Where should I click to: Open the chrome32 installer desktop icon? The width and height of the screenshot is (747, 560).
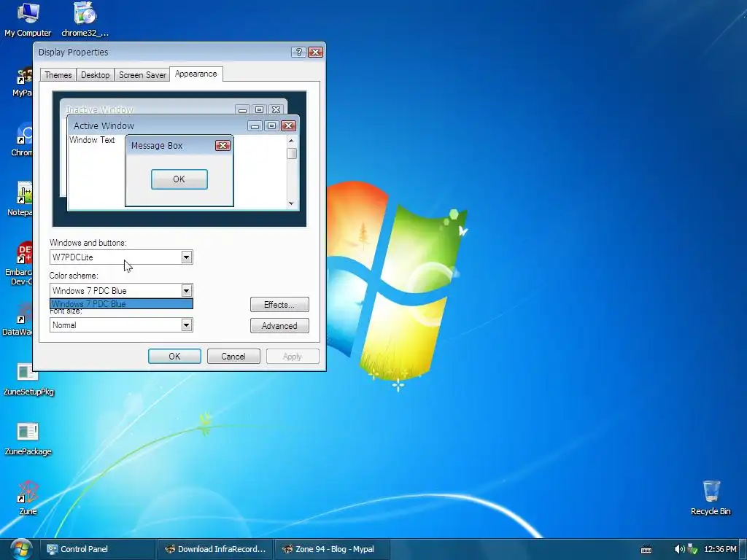(x=85, y=19)
